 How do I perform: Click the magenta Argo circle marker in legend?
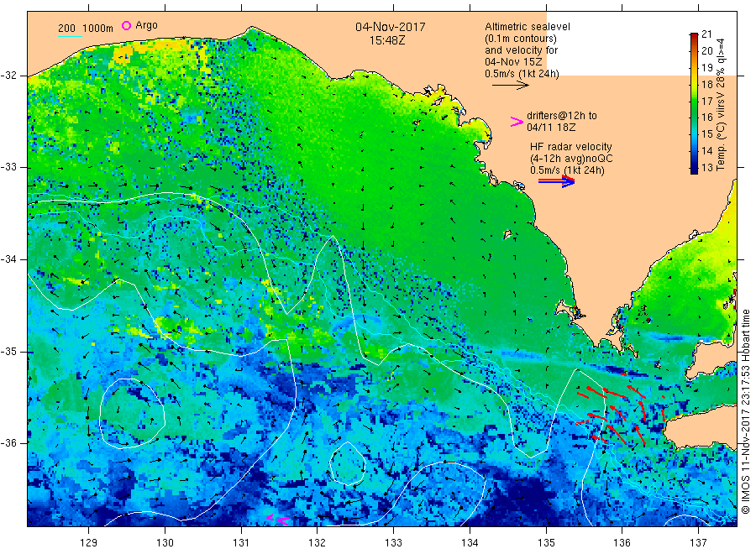126,25
